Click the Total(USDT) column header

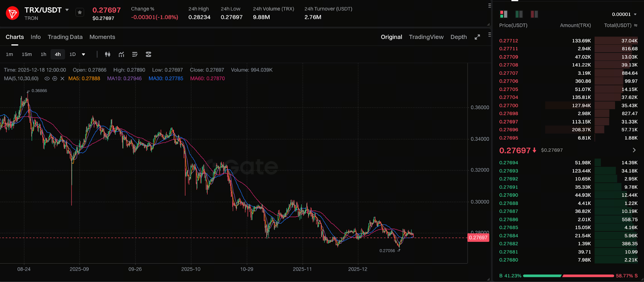[x=618, y=25]
